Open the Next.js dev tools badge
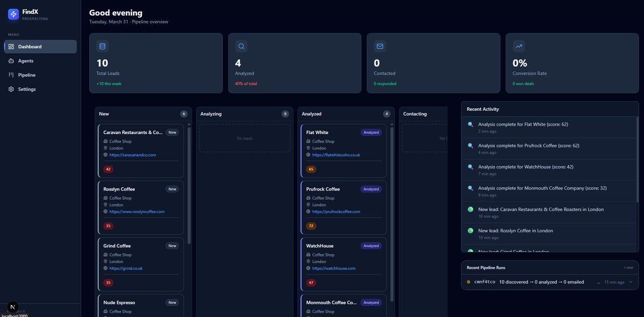The image size is (644, 317). coord(13,307)
